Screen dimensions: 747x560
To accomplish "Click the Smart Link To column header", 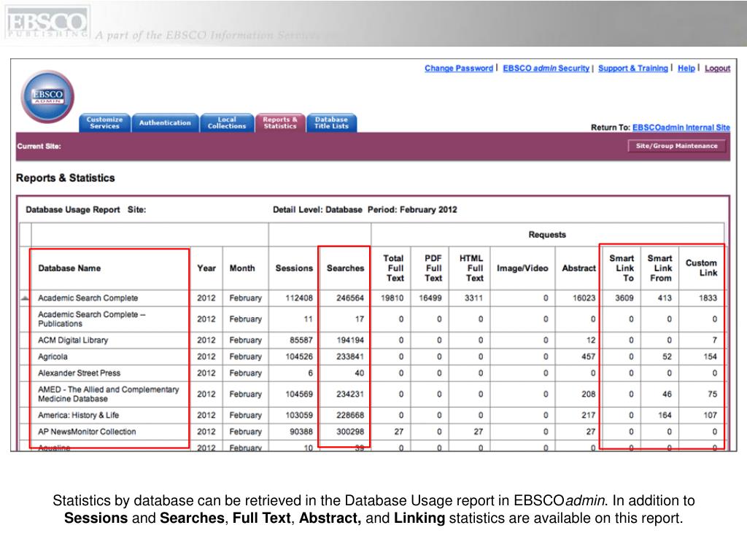I will (622, 268).
